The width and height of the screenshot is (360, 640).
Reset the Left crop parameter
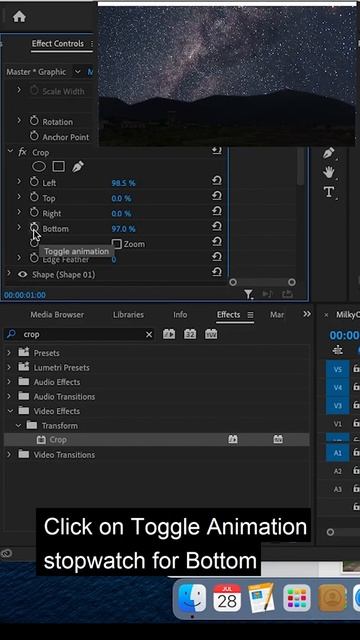coord(217,180)
